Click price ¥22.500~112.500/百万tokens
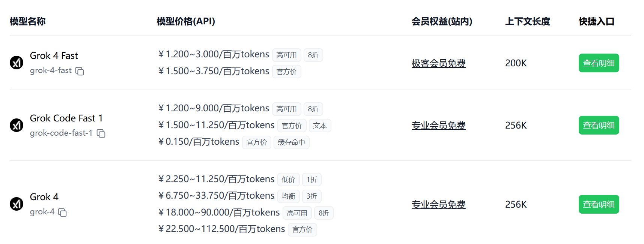 pos(221,229)
